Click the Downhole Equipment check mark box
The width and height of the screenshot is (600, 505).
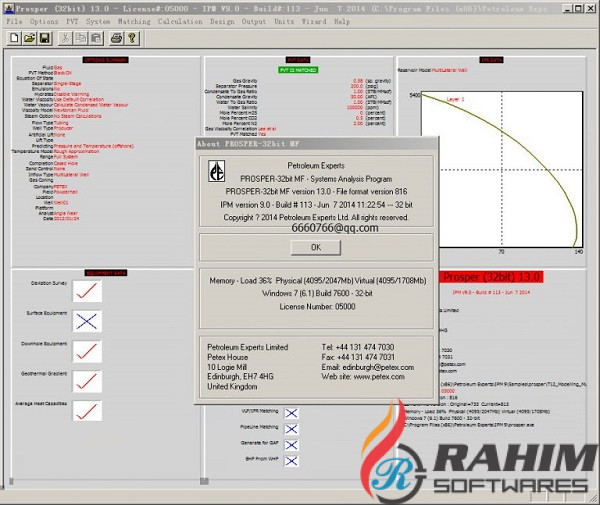87,351
